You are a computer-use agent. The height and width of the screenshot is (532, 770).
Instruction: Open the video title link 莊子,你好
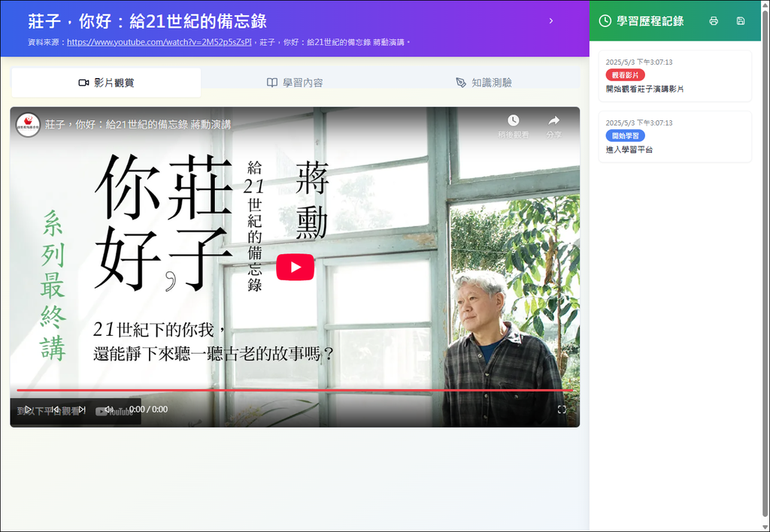(x=138, y=125)
